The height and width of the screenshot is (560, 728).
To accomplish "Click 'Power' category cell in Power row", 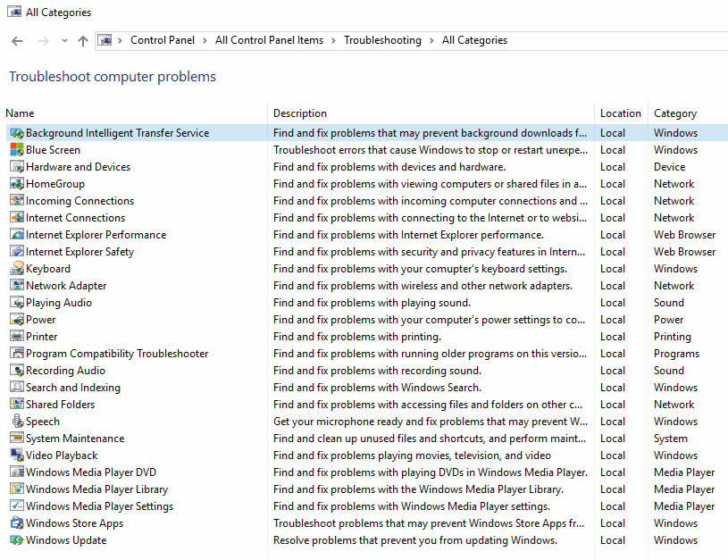I will tap(668, 320).
